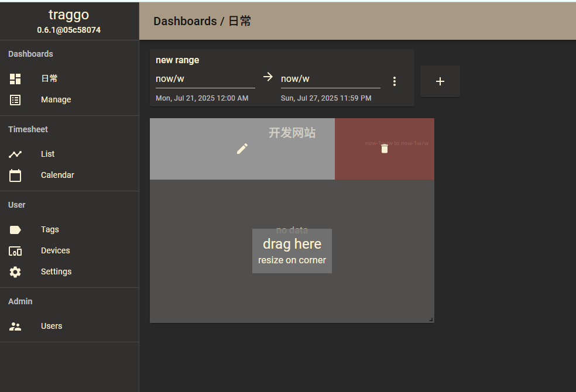576x392 pixels.
Task: Click the dashboard grid icon beside 日常
Action: (x=15, y=79)
